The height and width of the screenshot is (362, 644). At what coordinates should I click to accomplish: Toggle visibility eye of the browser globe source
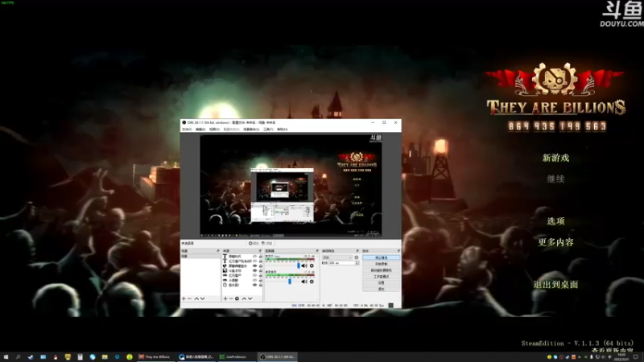click(254, 266)
